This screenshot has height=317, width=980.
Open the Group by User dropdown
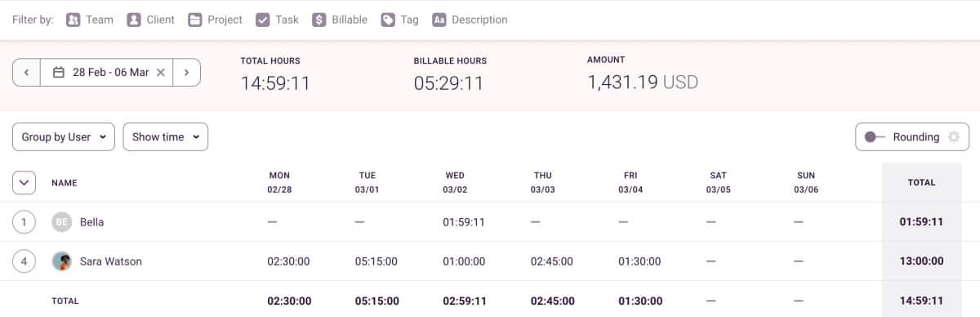coord(63,137)
